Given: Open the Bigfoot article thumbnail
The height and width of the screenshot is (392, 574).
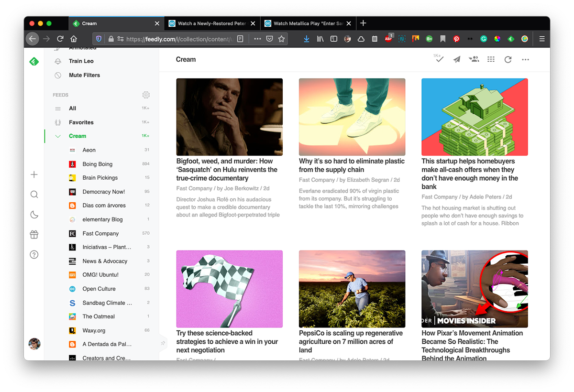Looking at the screenshot, I should (x=230, y=117).
